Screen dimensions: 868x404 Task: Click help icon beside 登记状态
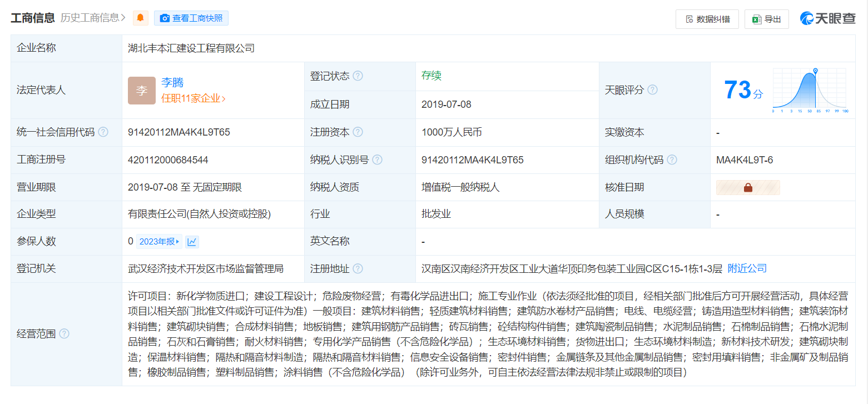[358, 76]
